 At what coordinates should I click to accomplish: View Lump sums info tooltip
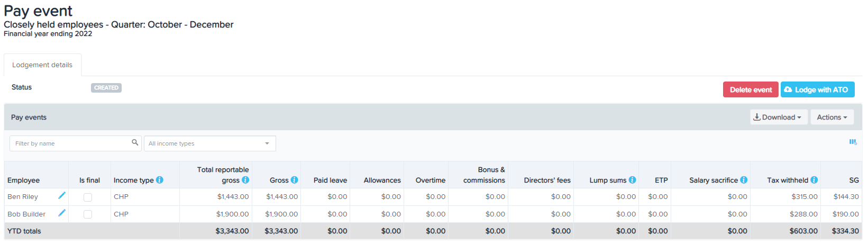pos(633,180)
